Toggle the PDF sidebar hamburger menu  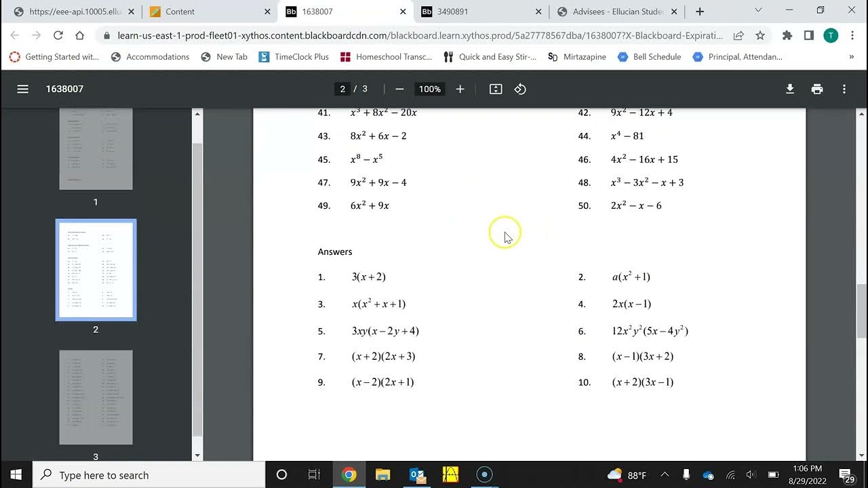[x=23, y=89]
